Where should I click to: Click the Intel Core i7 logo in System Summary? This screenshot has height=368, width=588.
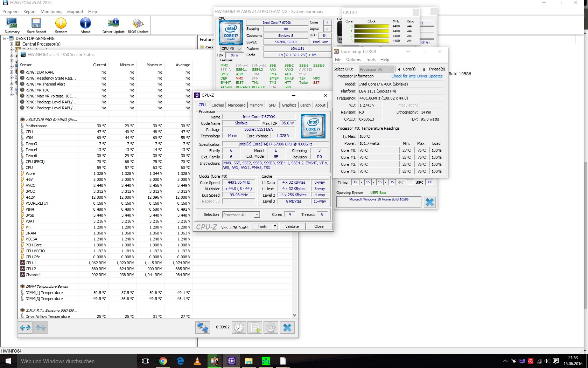[231, 33]
